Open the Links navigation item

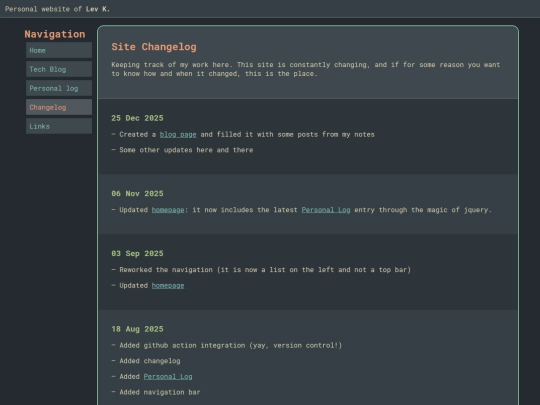(59, 126)
